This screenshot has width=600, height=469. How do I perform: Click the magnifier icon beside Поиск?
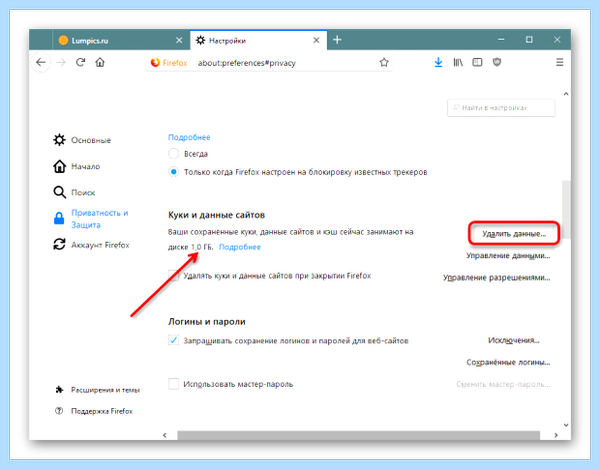point(59,192)
